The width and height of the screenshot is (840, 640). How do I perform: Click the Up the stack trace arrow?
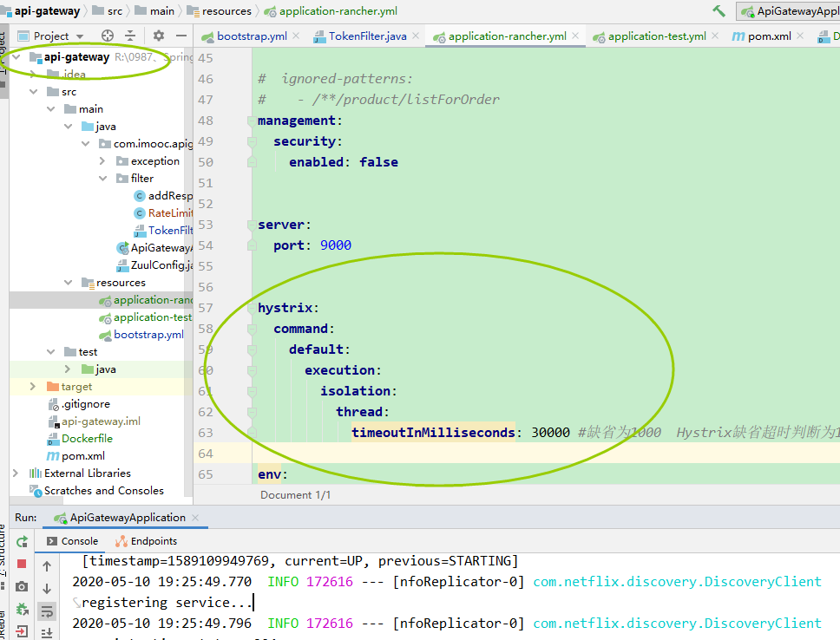(47, 566)
